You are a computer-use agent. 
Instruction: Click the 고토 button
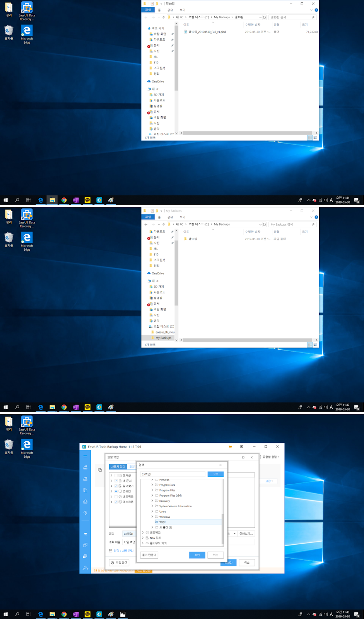coord(215,474)
